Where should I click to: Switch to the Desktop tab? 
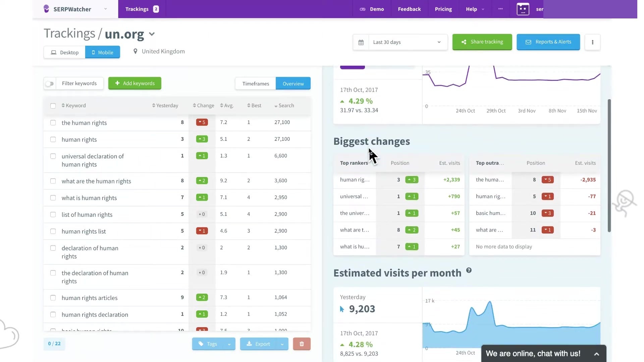coord(64,52)
